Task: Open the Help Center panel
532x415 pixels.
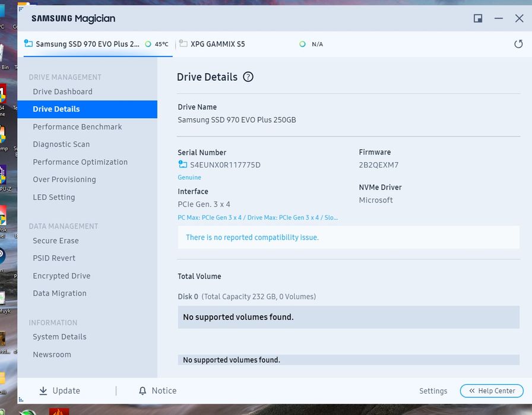Action: 492,391
